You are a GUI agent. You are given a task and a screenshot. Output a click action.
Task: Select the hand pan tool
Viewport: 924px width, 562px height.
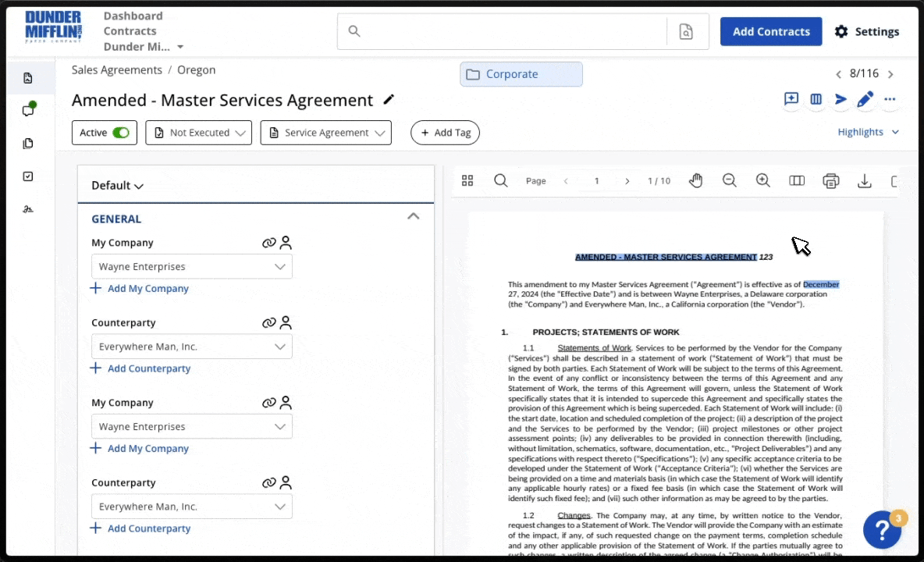point(695,181)
